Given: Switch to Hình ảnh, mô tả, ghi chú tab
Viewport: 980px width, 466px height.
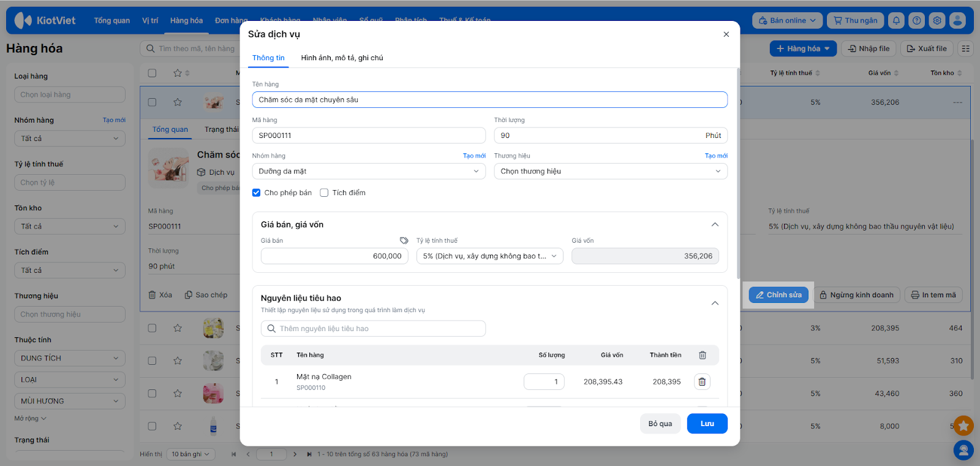Looking at the screenshot, I should (342, 58).
